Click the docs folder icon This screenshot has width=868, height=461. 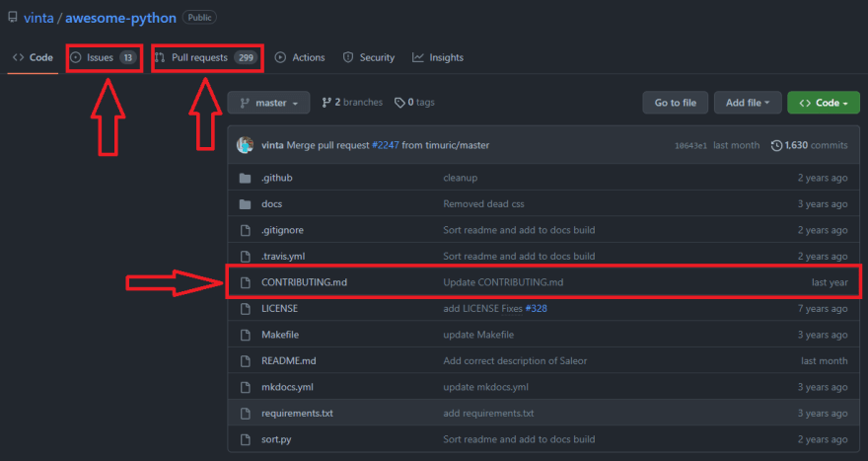tap(245, 204)
